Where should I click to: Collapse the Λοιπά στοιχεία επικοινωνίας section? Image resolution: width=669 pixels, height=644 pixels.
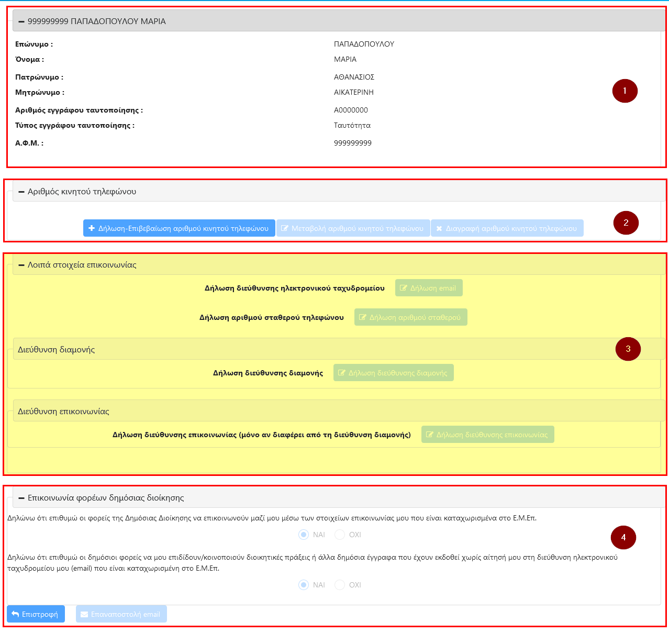pos(21,265)
